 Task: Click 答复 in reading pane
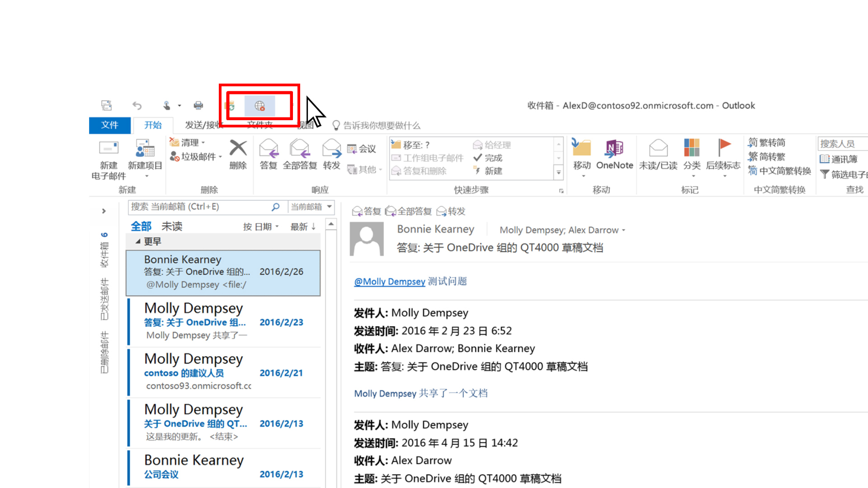pos(367,211)
